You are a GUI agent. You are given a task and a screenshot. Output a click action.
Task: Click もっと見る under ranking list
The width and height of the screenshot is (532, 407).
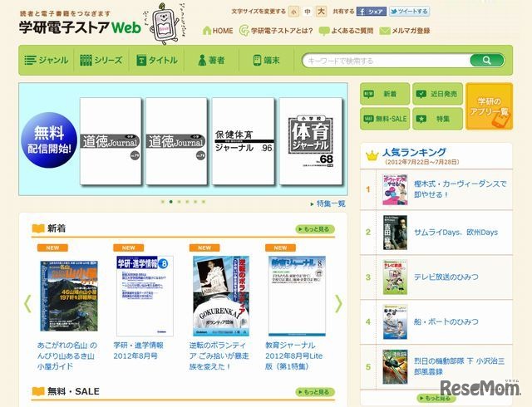point(436,398)
